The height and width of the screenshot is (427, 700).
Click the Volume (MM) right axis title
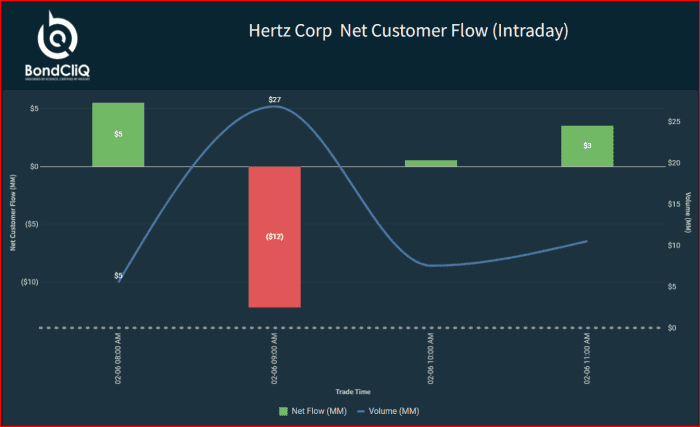click(x=688, y=213)
